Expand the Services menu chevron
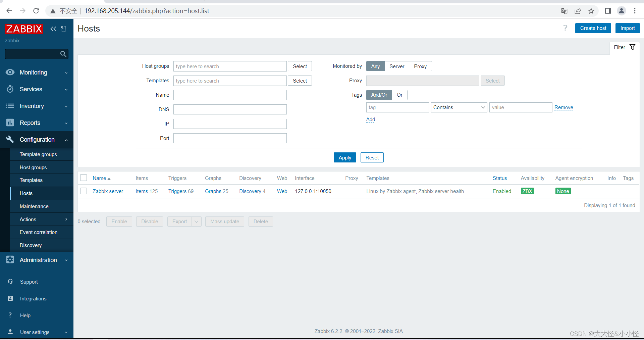644x340 pixels. click(x=66, y=89)
